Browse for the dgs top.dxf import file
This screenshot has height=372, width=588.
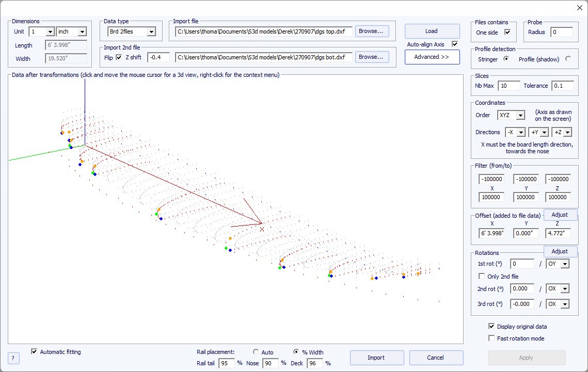pos(372,31)
